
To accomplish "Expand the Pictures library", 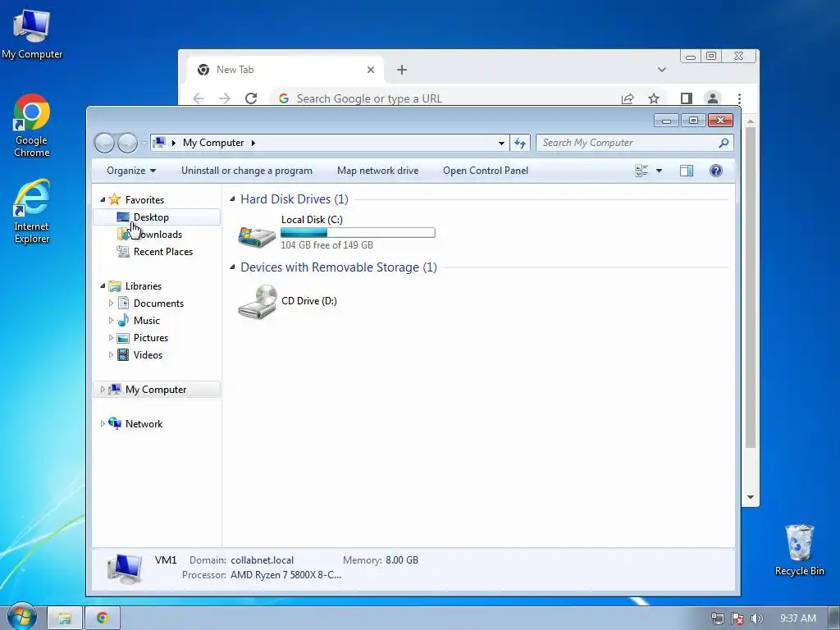I will (111, 337).
